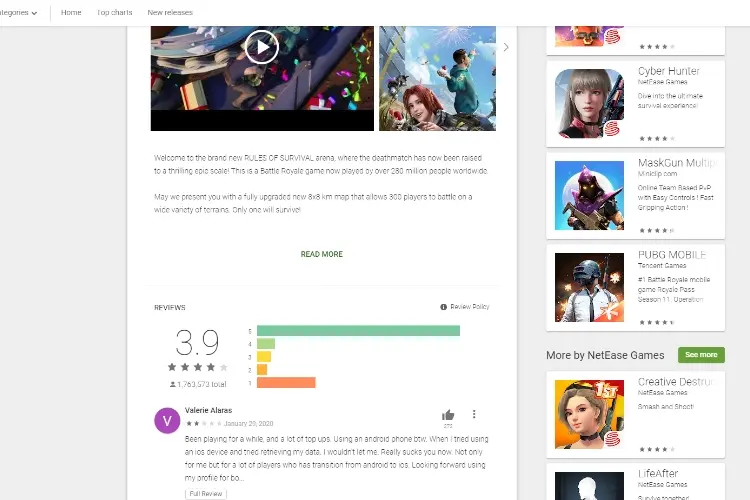The image size is (750, 500).
Task: Click the next screenshot arrow chevron
Action: [506, 47]
